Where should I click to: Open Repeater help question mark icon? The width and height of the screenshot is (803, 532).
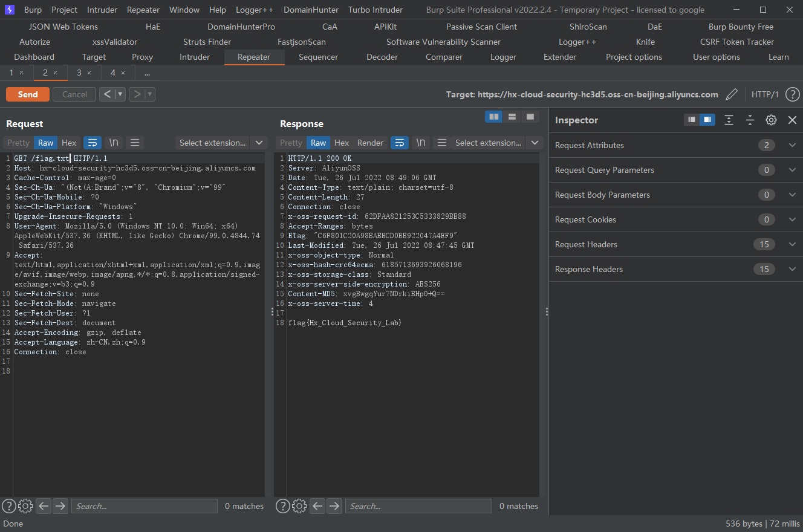pyautogui.click(x=792, y=94)
